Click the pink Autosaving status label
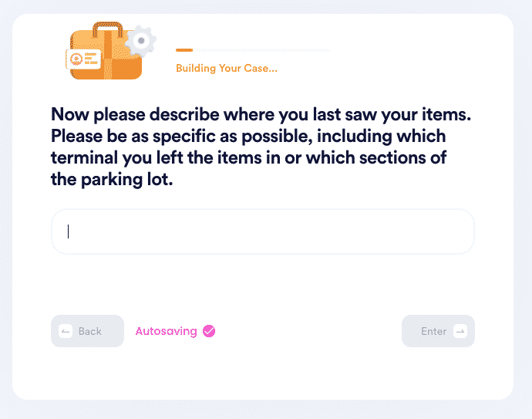The image size is (532, 419). [167, 331]
